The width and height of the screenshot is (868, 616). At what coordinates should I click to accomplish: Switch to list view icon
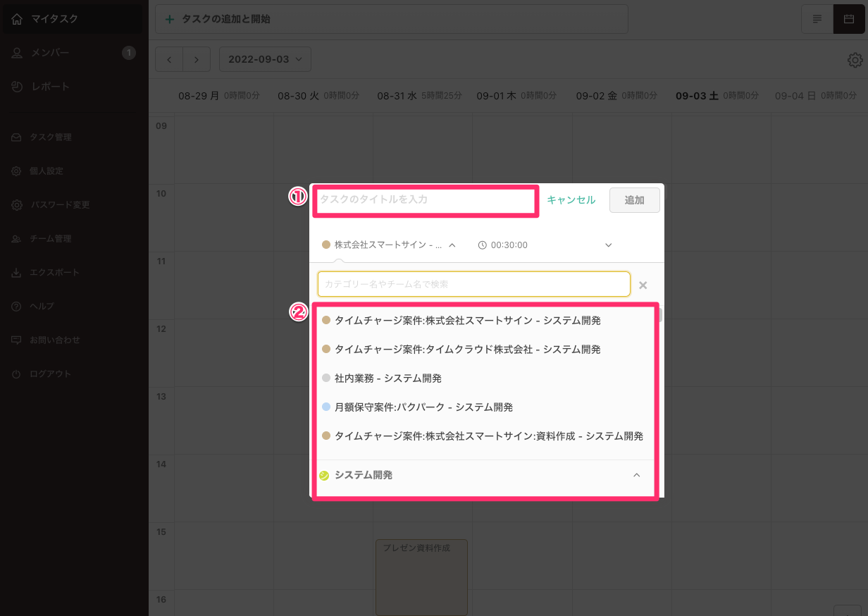pyautogui.click(x=817, y=19)
